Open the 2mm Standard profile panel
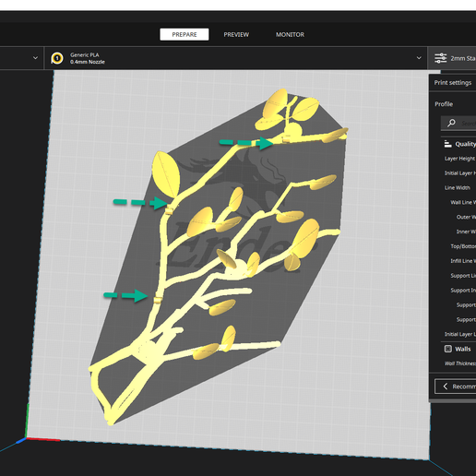The width and height of the screenshot is (476, 476). coord(452,58)
